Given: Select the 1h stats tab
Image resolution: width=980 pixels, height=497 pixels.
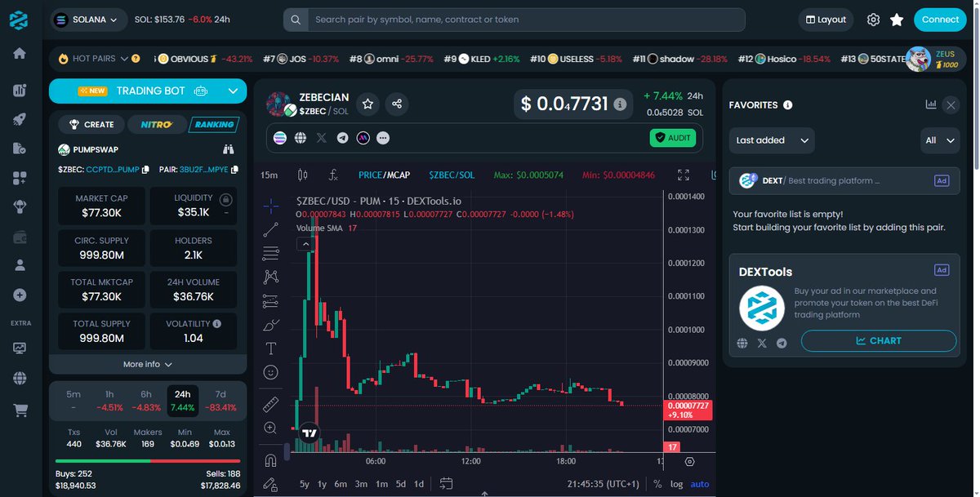Looking at the screenshot, I should point(109,400).
